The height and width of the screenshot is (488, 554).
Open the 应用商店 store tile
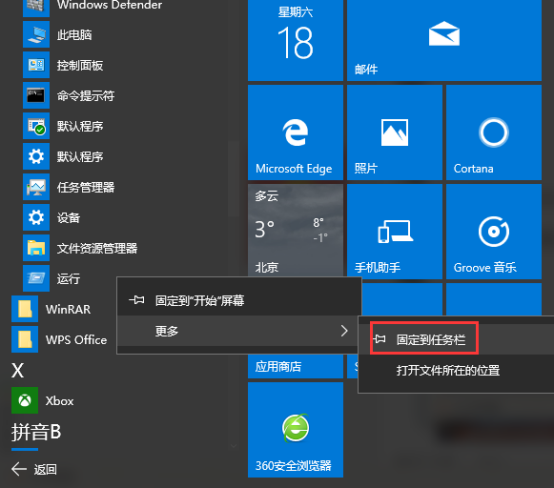295,366
